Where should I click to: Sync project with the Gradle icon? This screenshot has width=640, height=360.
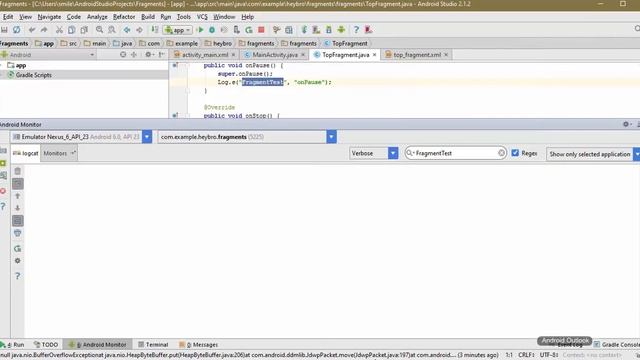(x=304, y=30)
